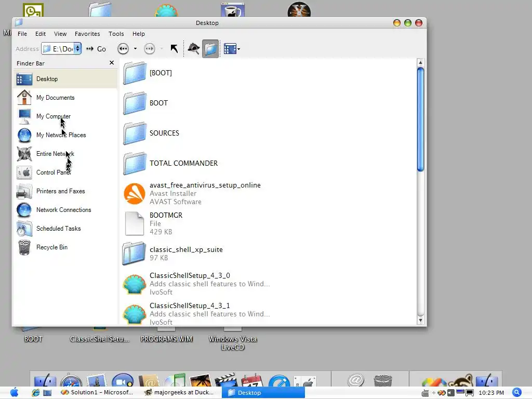Select My Documents in the Finder Bar
The image size is (532, 399).
pyautogui.click(x=65, y=98)
